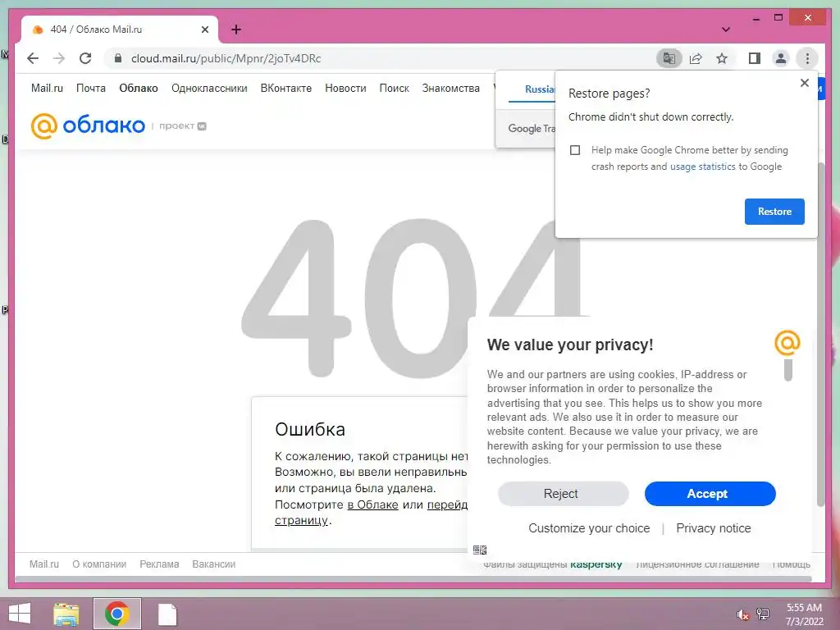Open the О компании footer link

tap(99, 564)
